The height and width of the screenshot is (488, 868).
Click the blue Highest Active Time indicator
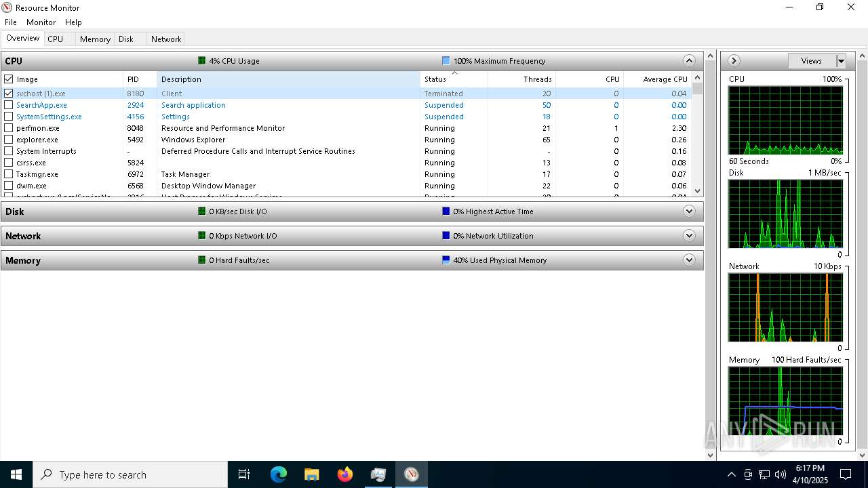[x=446, y=211]
